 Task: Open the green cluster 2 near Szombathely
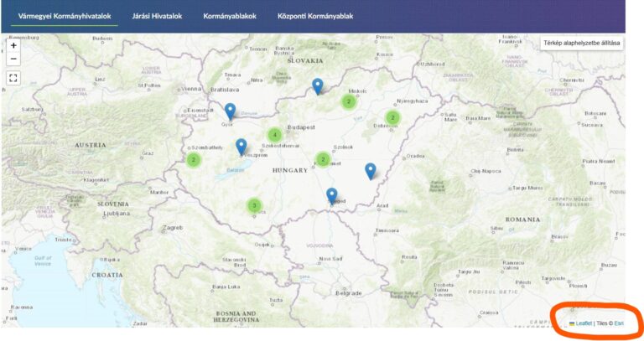coord(194,160)
